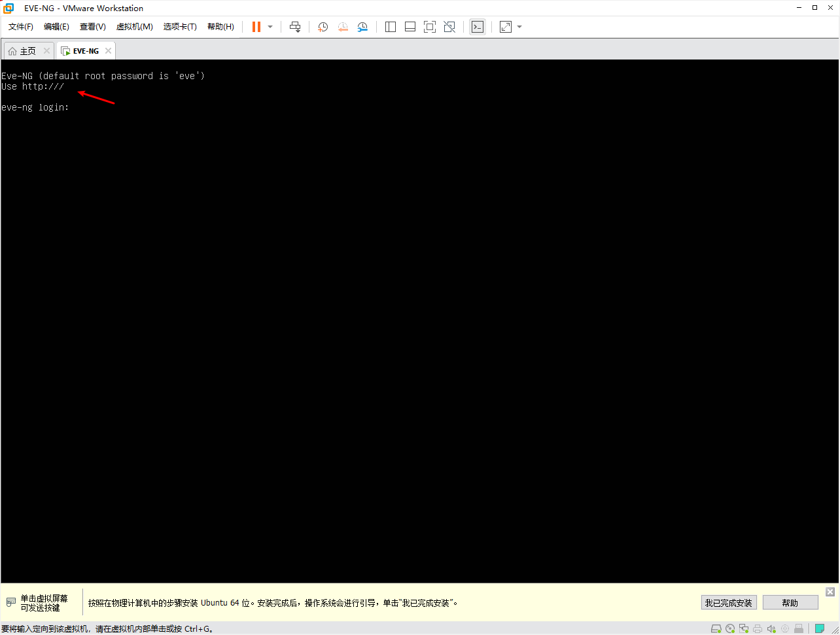Click the greyed-out disc device status icon
The height and width of the screenshot is (635, 840).
[785, 628]
